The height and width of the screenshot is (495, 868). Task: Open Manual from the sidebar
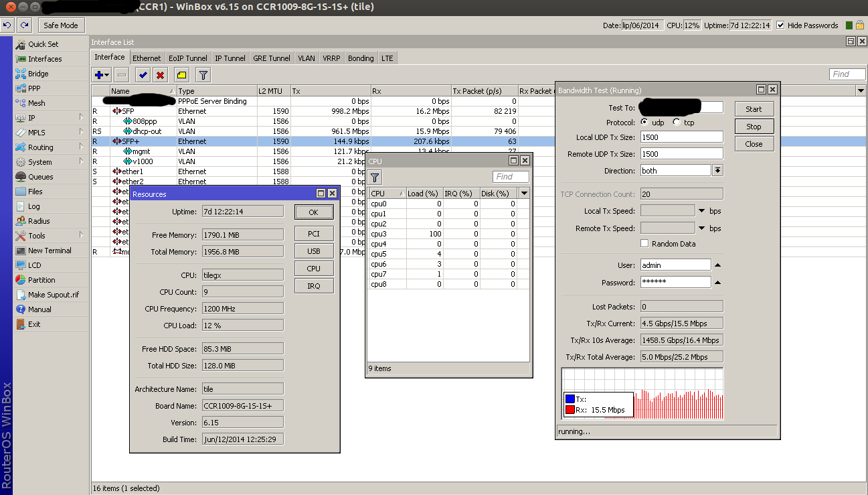pos(39,309)
